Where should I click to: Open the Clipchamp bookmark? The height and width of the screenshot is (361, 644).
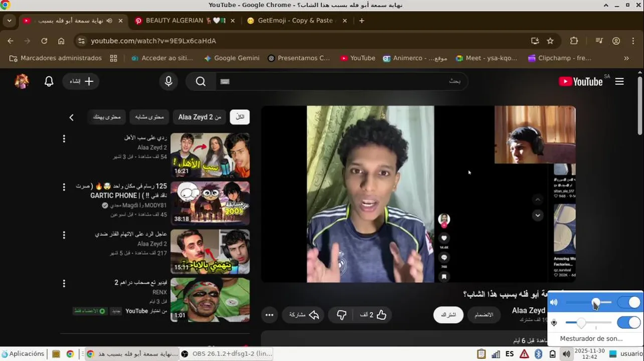point(559,58)
